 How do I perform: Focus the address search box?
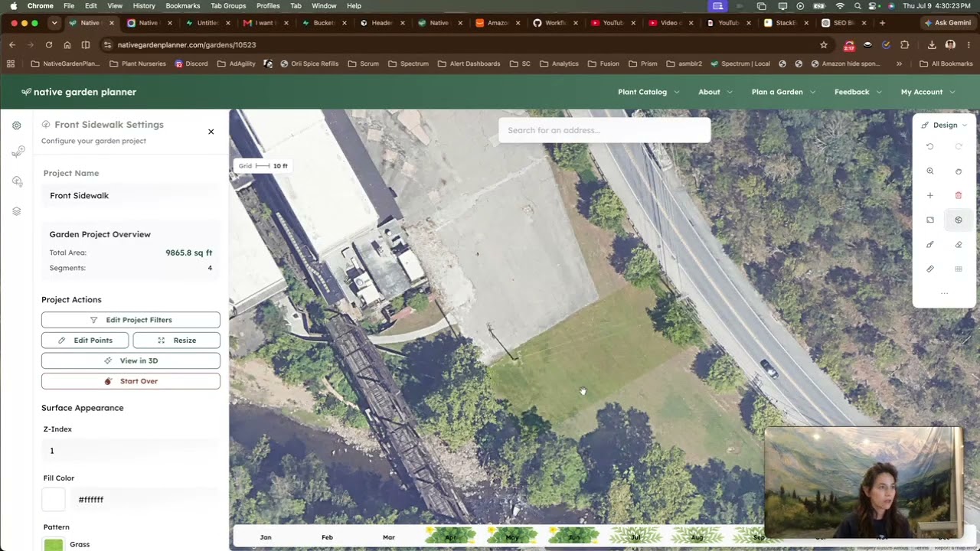[x=605, y=130]
